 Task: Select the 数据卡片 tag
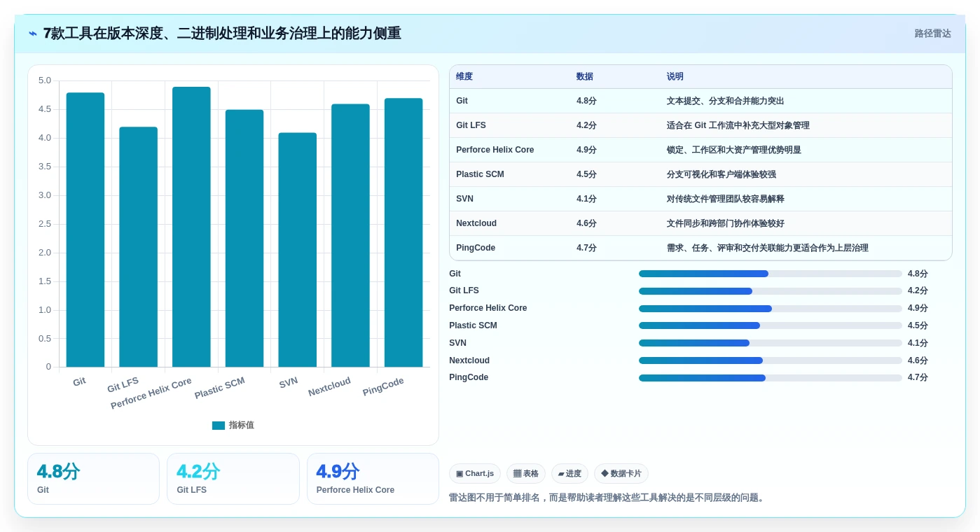(621, 473)
